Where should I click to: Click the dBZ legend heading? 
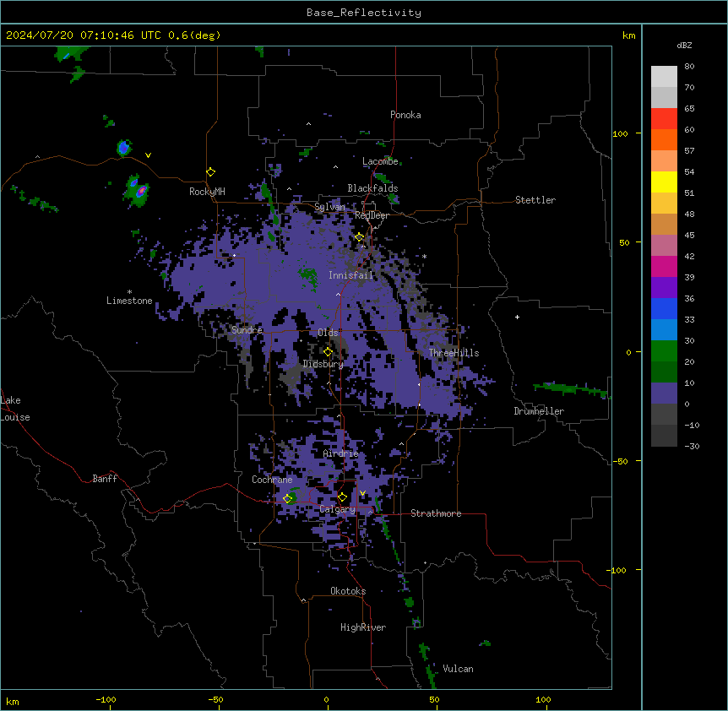tap(684, 45)
